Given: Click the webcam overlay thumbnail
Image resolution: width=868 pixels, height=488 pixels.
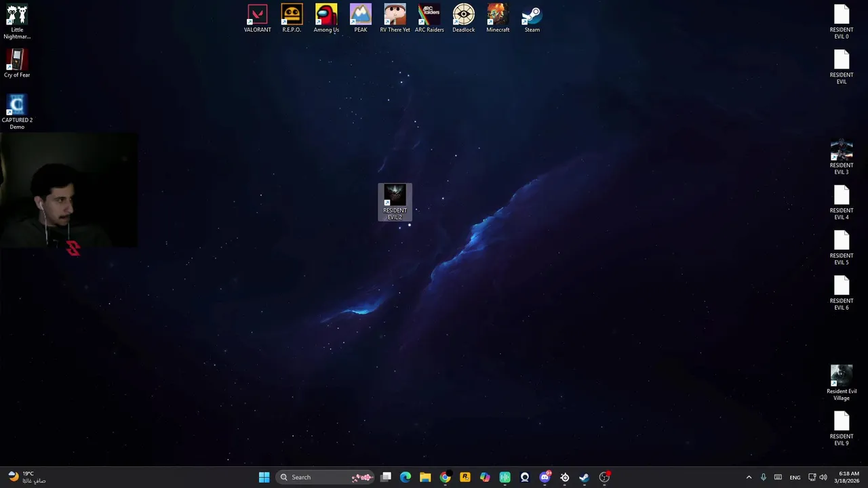Looking at the screenshot, I should [x=68, y=191].
